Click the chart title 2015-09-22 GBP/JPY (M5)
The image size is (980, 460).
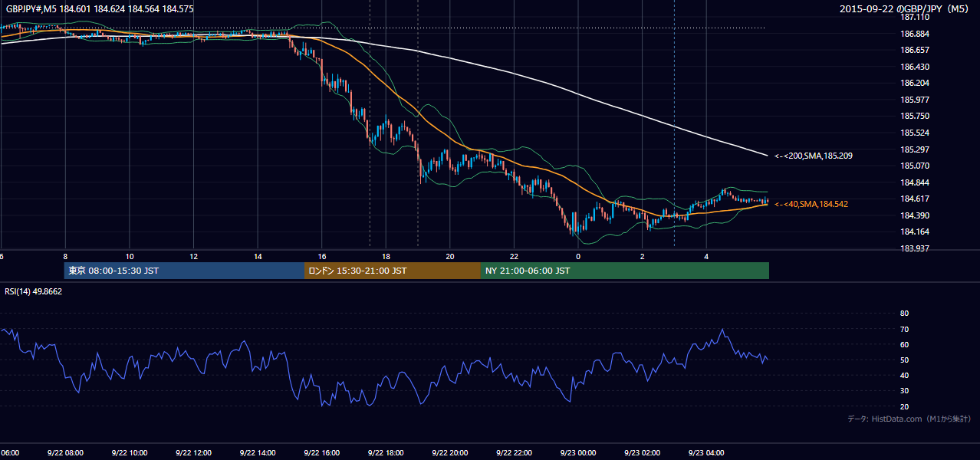point(904,9)
